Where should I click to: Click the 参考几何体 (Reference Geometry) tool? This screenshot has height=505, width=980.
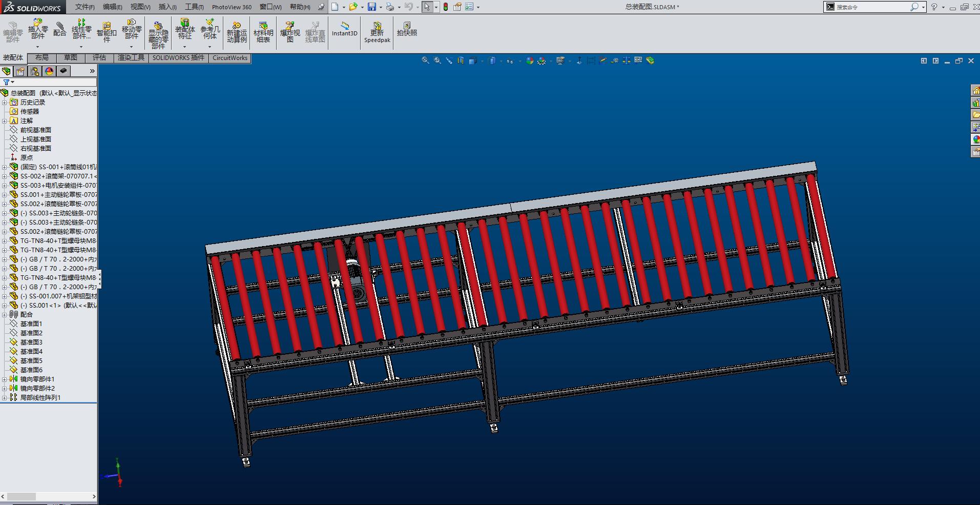click(210, 29)
